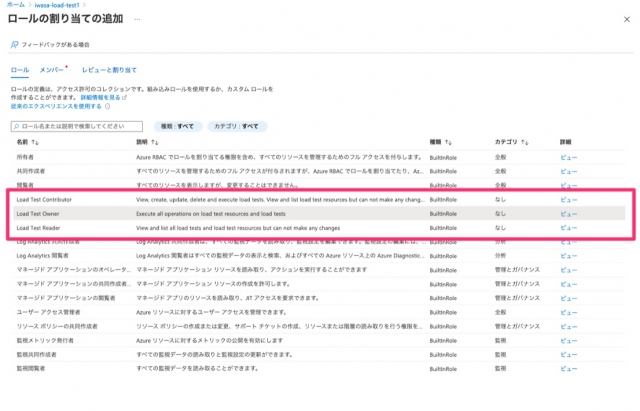This screenshot has width=640, height=411.
Task: Close the role assignment panel
Action: click(627, 19)
